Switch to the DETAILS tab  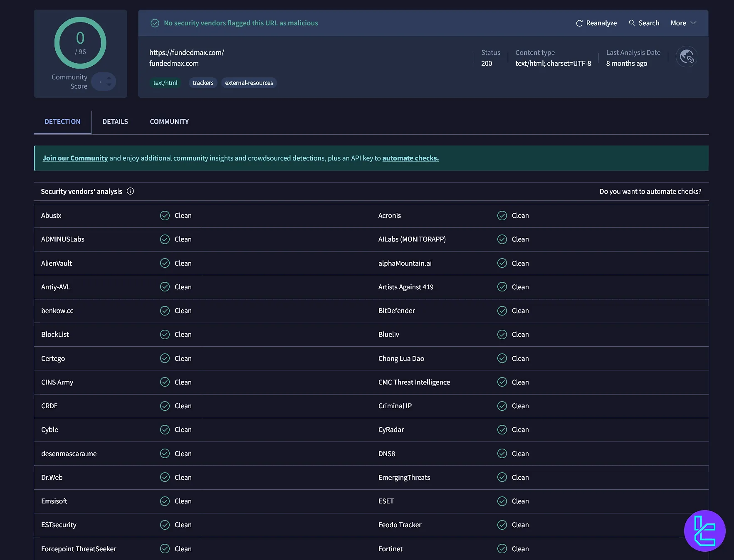(115, 121)
